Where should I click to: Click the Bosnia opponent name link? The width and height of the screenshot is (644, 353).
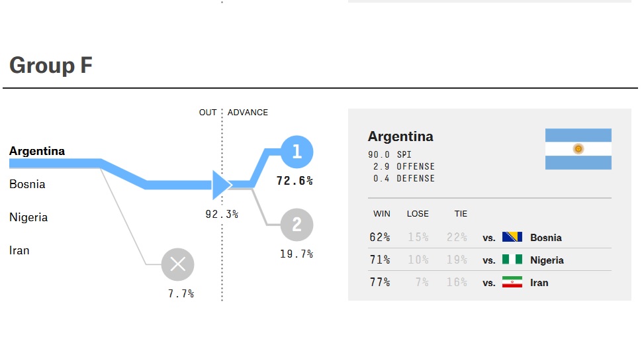point(546,238)
